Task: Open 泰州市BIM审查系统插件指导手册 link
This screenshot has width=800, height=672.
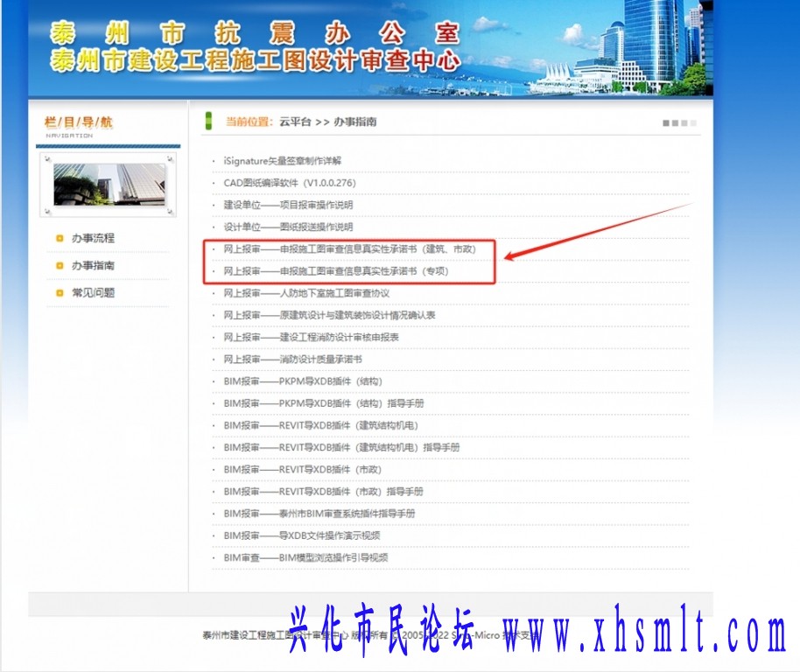Action: click(x=319, y=514)
